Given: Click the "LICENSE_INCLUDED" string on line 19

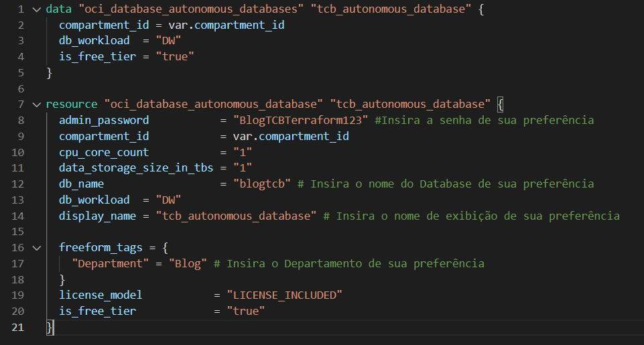Looking at the screenshot, I should [x=285, y=295].
